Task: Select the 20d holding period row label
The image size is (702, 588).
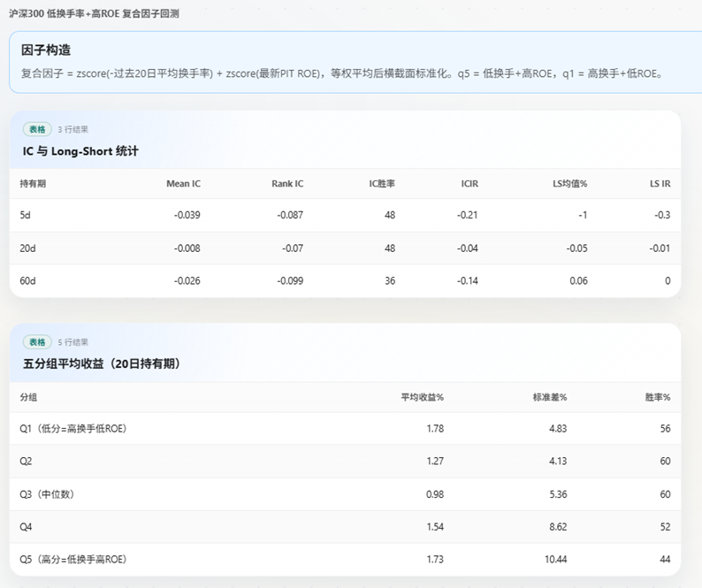Action: pos(27,248)
